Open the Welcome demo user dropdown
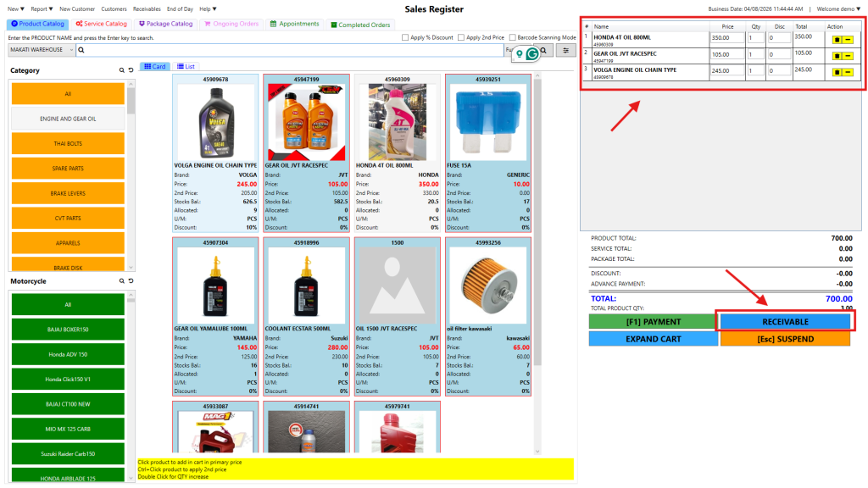The width and height of the screenshot is (868, 488). pyautogui.click(x=838, y=8)
